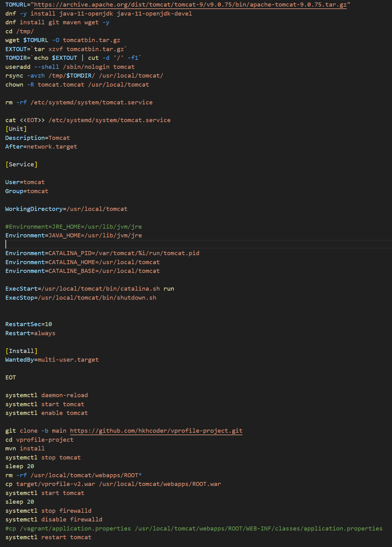This screenshot has width=392, height=547.
Task: Click the 'ExecStart' catalina.sh run line
Action: point(90,289)
